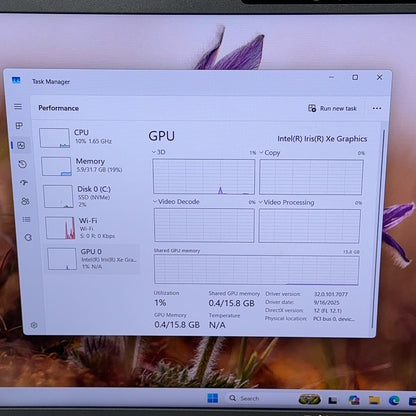
Task: Open the App history sidebar icon
Action: pos(22,164)
